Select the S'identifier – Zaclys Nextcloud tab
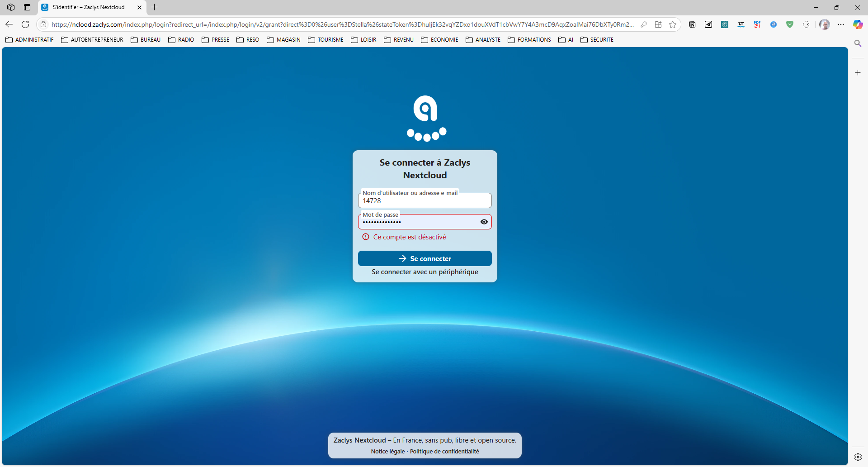868x467 pixels. (89, 7)
